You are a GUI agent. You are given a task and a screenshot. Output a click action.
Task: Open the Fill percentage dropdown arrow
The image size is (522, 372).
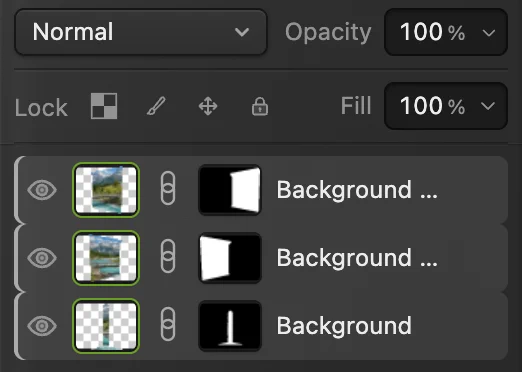coord(488,106)
